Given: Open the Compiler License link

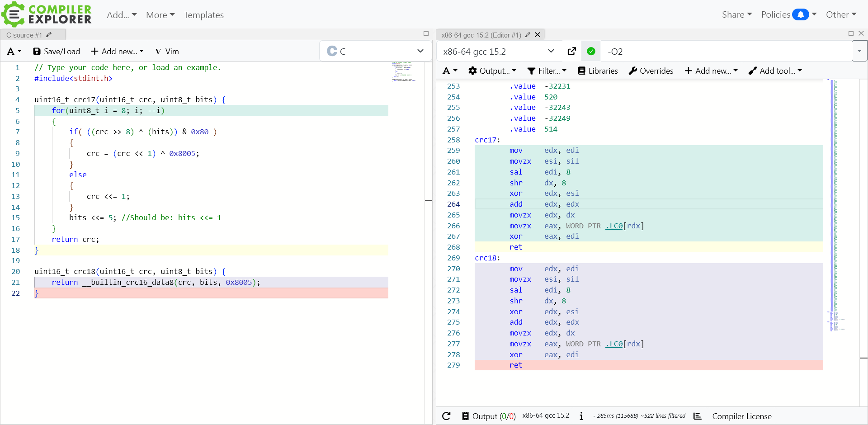Looking at the screenshot, I should pos(741,416).
